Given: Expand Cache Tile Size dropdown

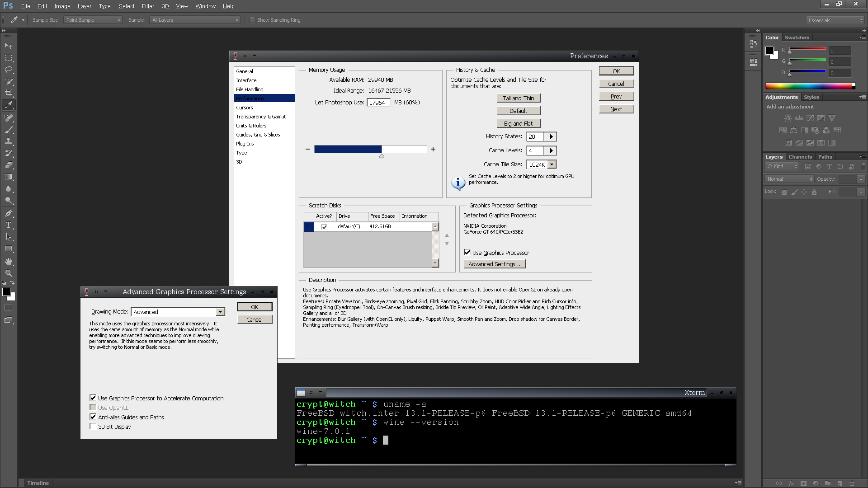Looking at the screenshot, I should click(x=552, y=164).
